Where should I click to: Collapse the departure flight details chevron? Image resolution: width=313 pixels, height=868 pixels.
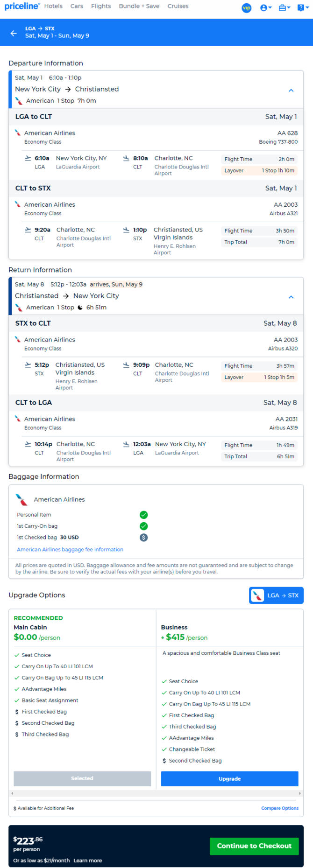coord(291,91)
